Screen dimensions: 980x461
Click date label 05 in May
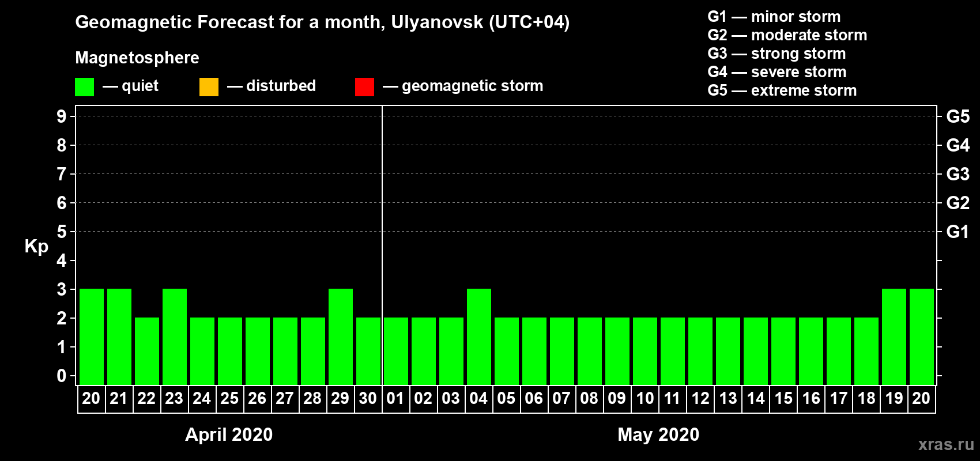click(506, 398)
